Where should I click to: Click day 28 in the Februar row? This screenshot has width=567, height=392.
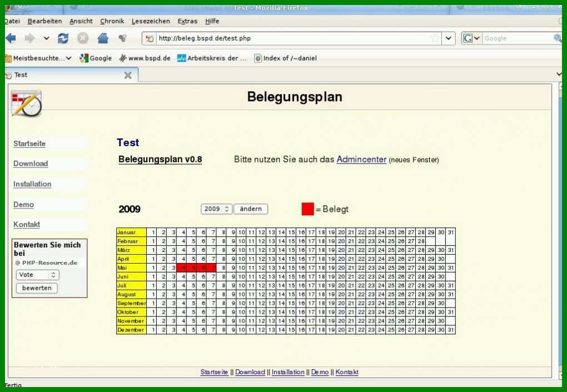[421, 241]
